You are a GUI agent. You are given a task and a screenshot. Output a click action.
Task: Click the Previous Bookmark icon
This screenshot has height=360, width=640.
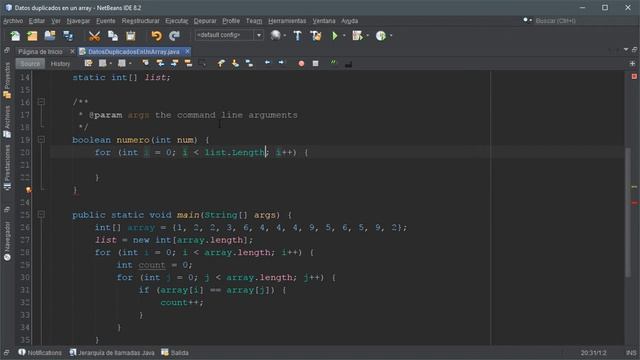pyautogui.click(x=221, y=63)
